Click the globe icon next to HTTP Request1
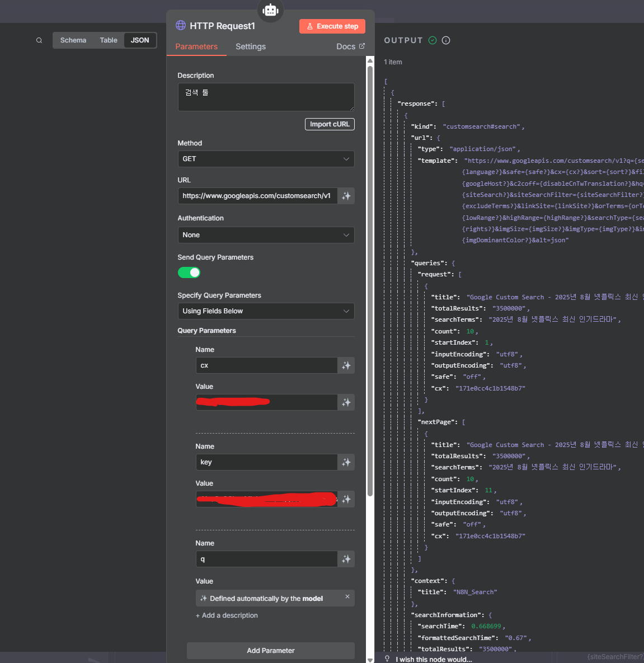Image resolution: width=644 pixels, height=663 pixels. point(181,25)
